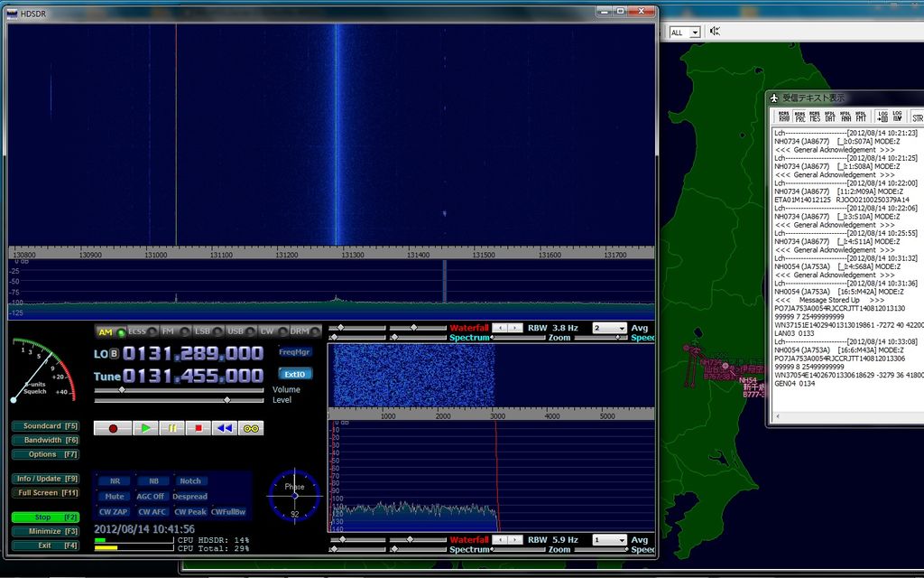Image resolution: width=924 pixels, height=578 pixels.
Task: Click the red record icon
Action: [x=113, y=428]
